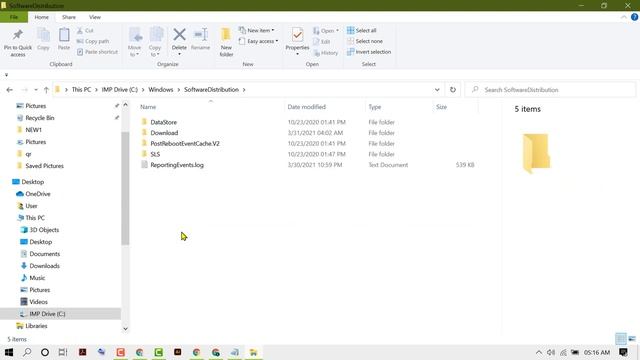Open the Copy to dropdown
The width and height of the screenshot is (640, 360).
click(x=156, y=42)
